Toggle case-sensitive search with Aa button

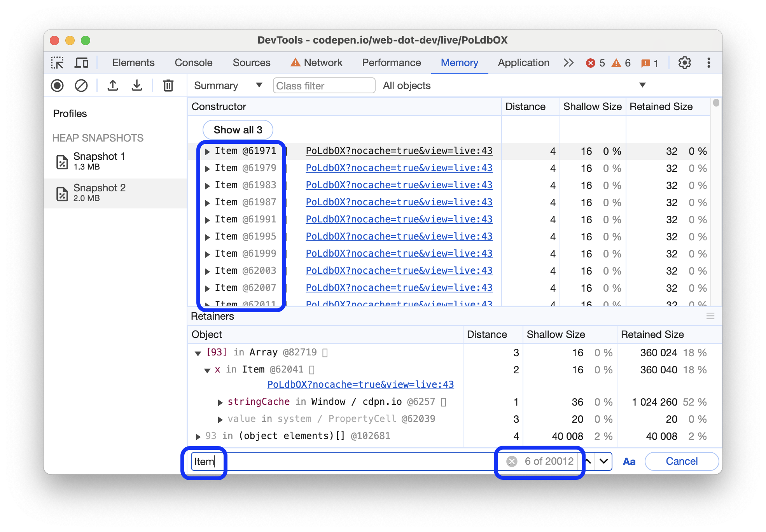pyautogui.click(x=629, y=460)
